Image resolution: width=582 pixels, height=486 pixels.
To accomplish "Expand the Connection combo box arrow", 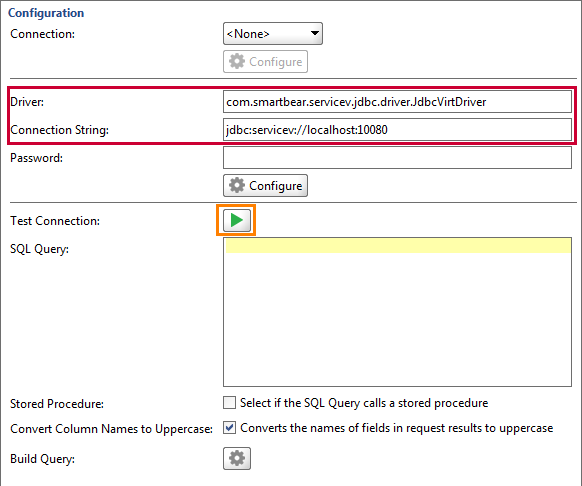I will pyautogui.click(x=315, y=33).
